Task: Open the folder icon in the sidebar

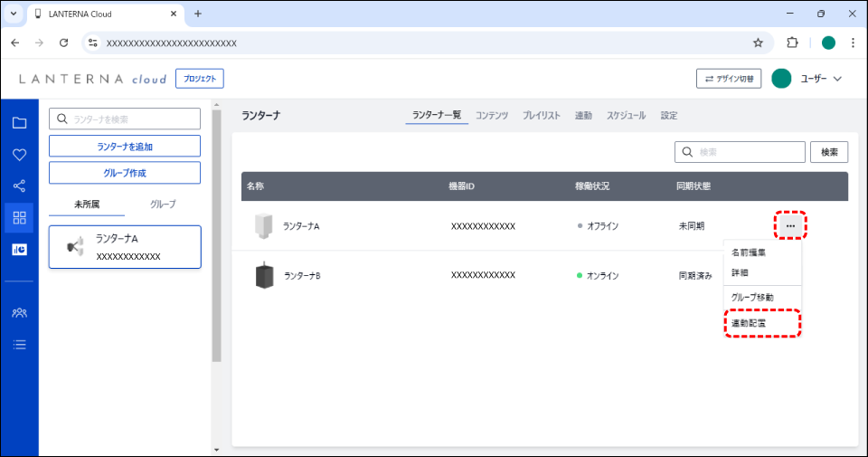Action: coord(19,123)
